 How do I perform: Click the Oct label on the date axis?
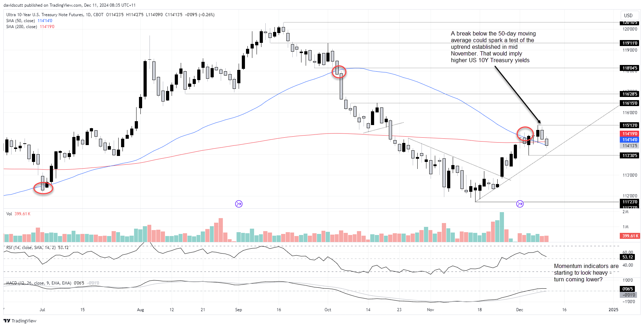pyautogui.click(x=328, y=310)
